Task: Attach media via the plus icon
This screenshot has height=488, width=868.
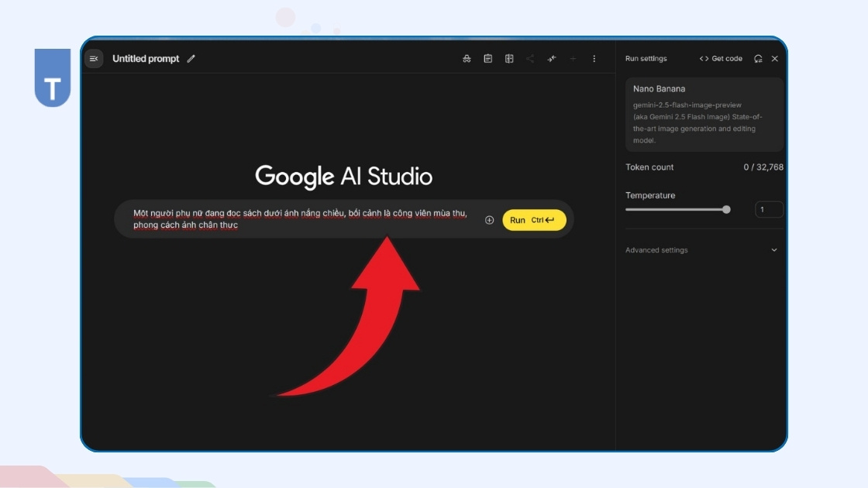Action: [487, 219]
